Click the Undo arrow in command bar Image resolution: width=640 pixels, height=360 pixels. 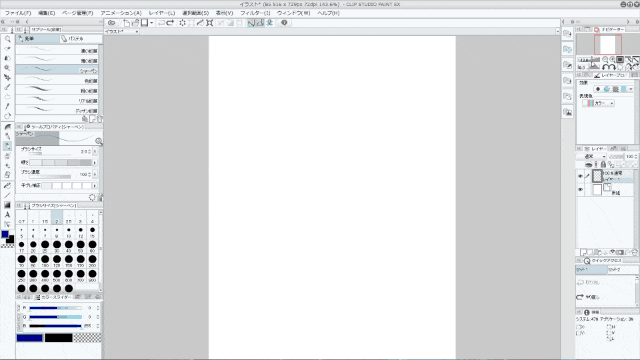(x=161, y=23)
